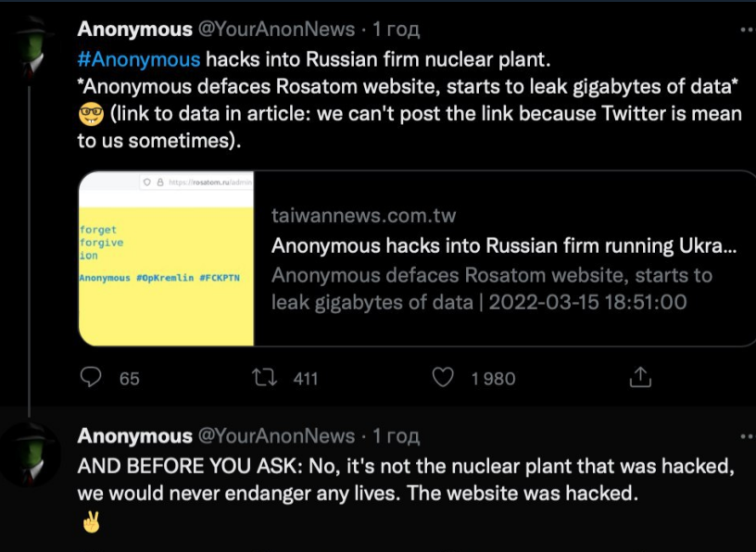Share the tweet via the share icon
756x552 pixels.
click(640, 377)
